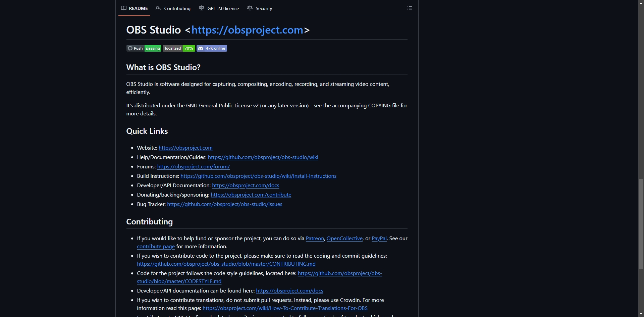The height and width of the screenshot is (317, 644).
Task: Click the GNU General Public License paragraph
Action: pos(267,110)
